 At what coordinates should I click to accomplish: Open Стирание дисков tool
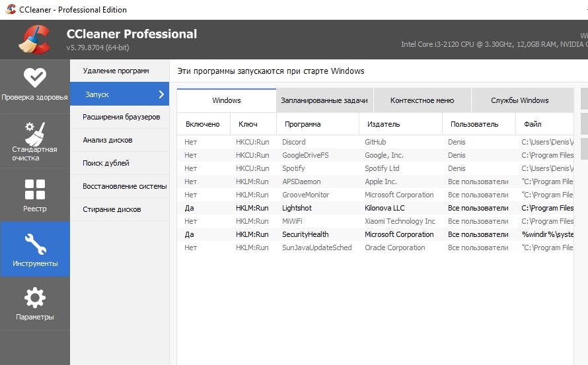click(x=120, y=209)
